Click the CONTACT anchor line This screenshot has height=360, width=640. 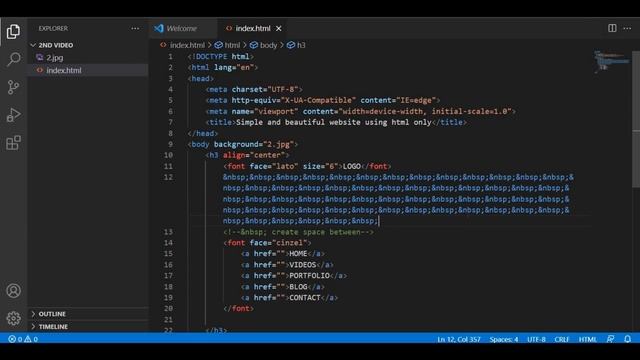(x=289, y=298)
